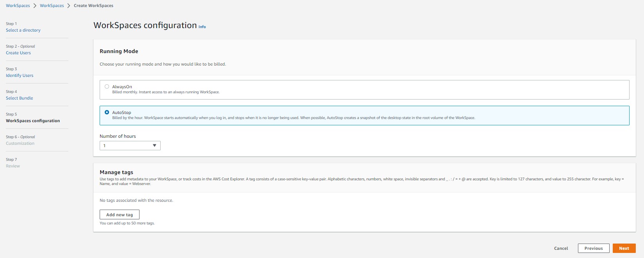Click the 'Choose your running mode' description text

tap(163, 64)
